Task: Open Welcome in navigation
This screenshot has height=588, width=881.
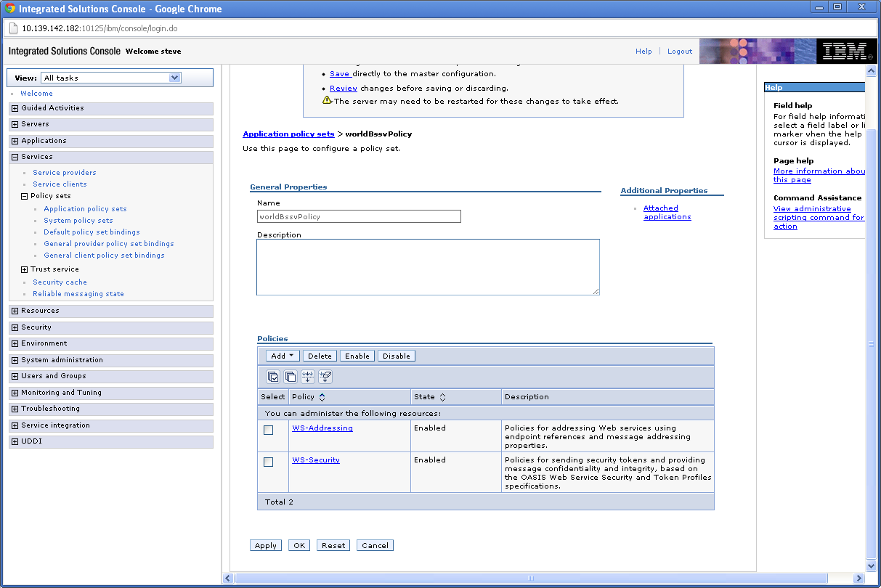Action: click(36, 94)
